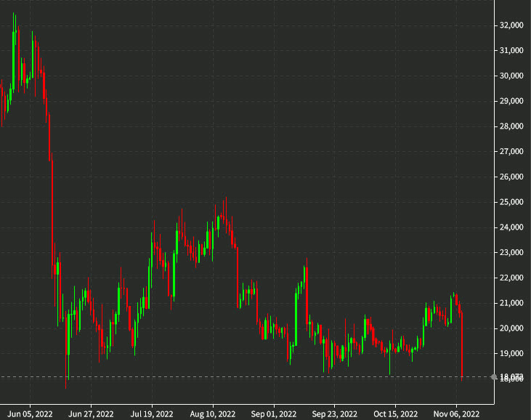Click the gray current-price marker dot

[x=494, y=376]
